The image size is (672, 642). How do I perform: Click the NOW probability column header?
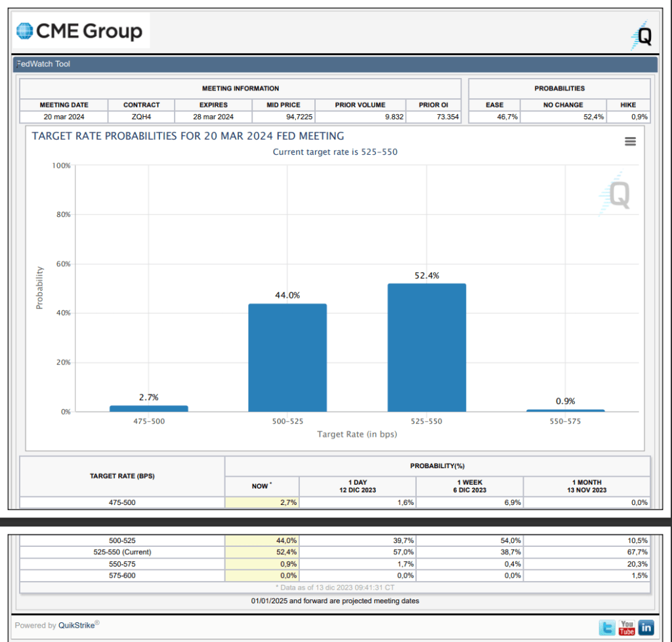tap(261, 486)
